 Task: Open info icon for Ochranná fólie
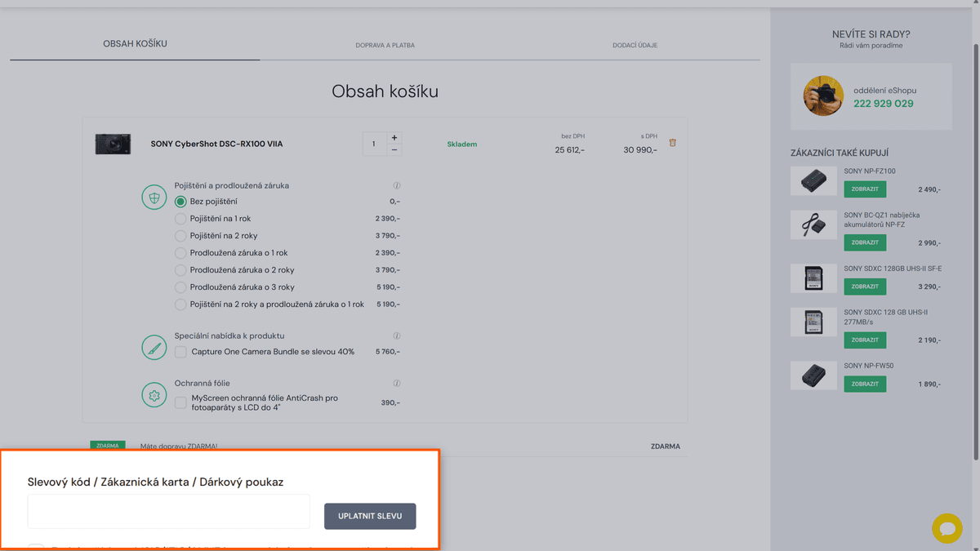[397, 383]
